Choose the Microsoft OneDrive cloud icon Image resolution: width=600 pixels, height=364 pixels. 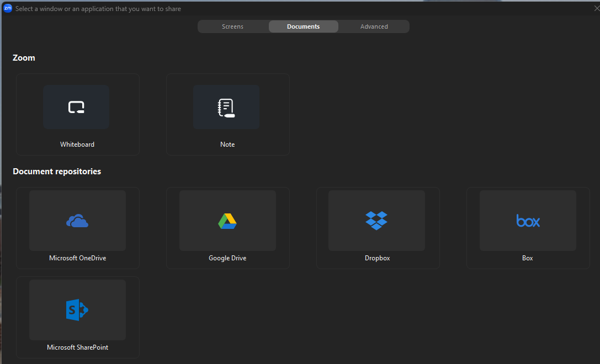(77, 221)
